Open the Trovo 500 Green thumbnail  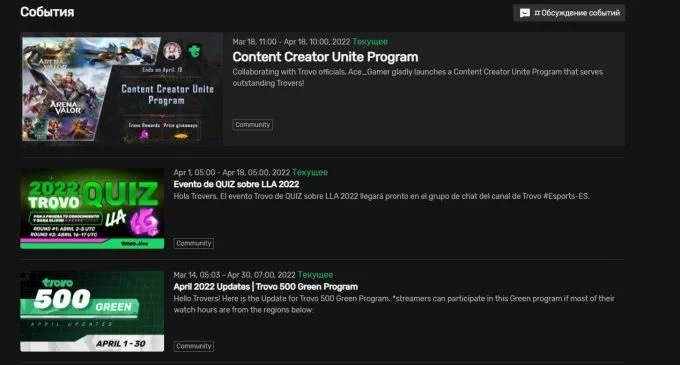tap(92, 311)
